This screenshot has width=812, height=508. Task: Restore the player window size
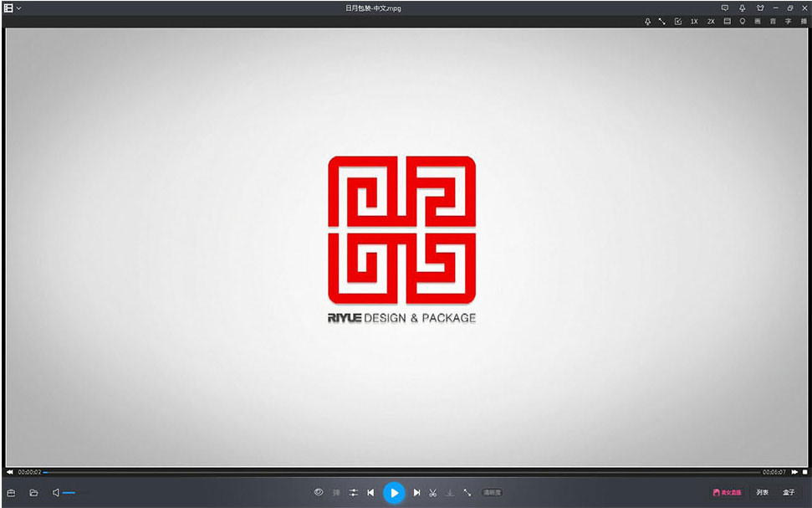[790, 8]
